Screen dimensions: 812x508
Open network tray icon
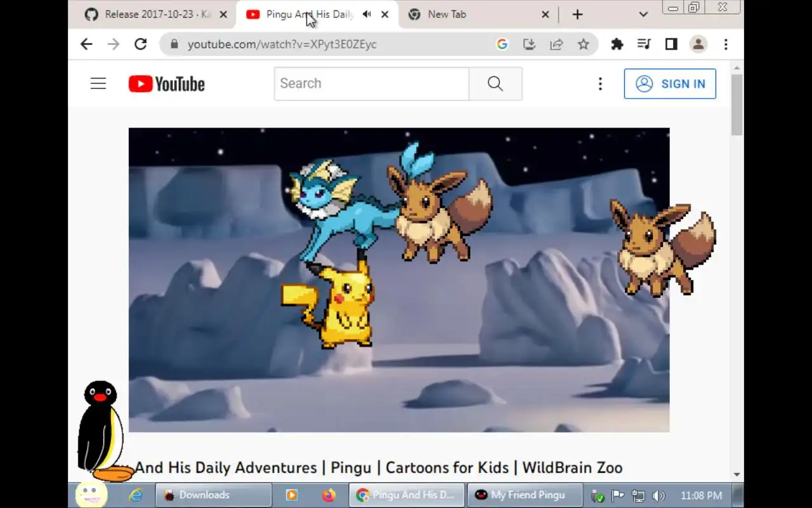click(x=638, y=496)
